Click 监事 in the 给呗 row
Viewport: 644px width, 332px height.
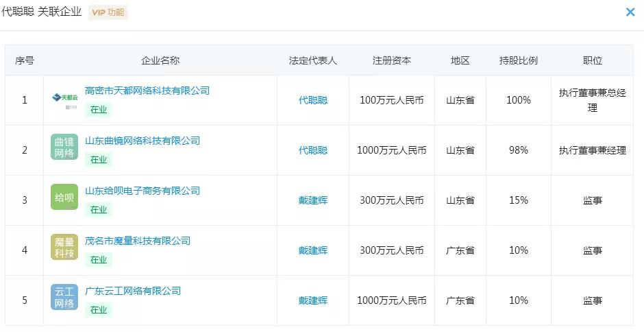(x=592, y=201)
